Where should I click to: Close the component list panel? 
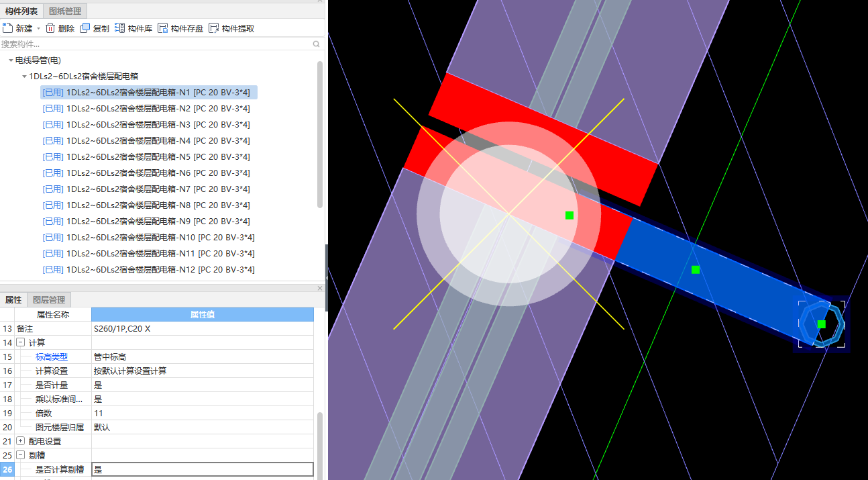point(319,2)
